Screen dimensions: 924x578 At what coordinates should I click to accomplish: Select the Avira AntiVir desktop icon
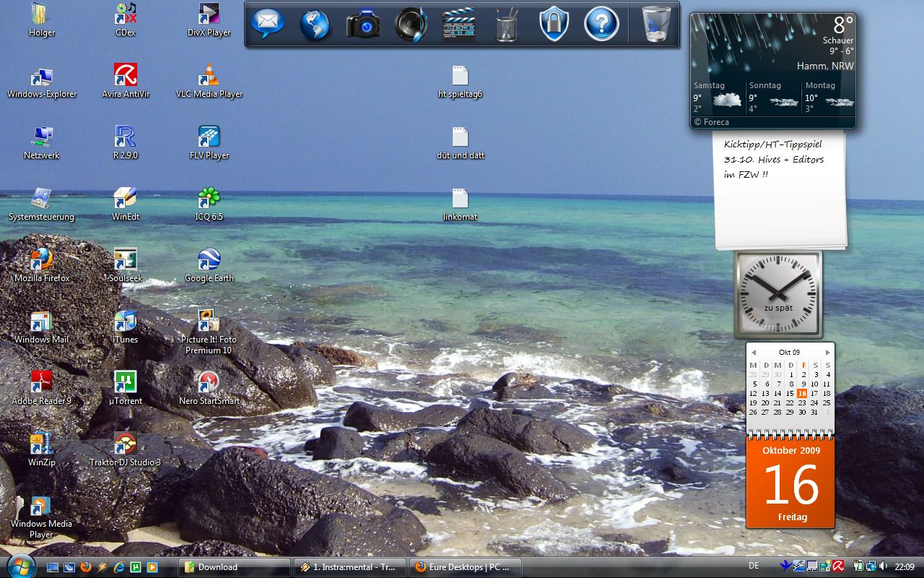pos(125,76)
